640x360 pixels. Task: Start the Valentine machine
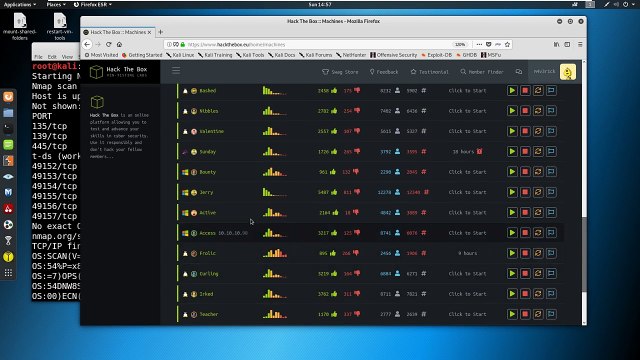(x=512, y=131)
